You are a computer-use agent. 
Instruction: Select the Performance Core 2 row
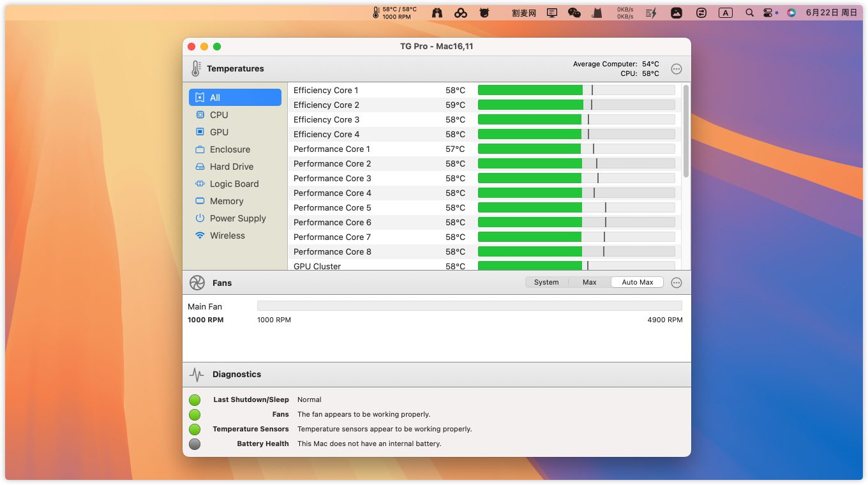(484, 163)
